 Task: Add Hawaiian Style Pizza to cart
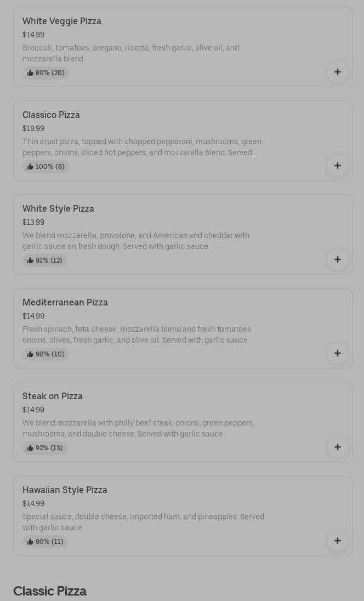337,541
